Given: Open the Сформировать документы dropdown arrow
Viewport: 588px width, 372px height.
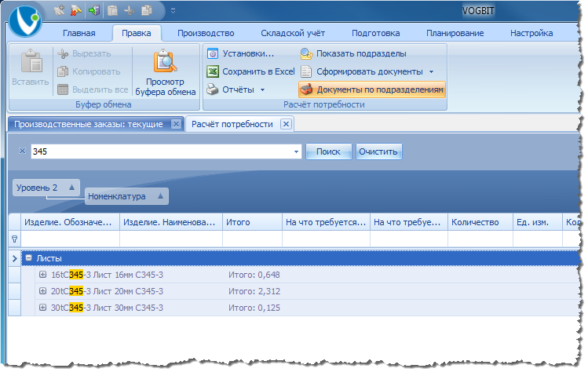Looking at the screenshot, I should (x=431, y=71).
